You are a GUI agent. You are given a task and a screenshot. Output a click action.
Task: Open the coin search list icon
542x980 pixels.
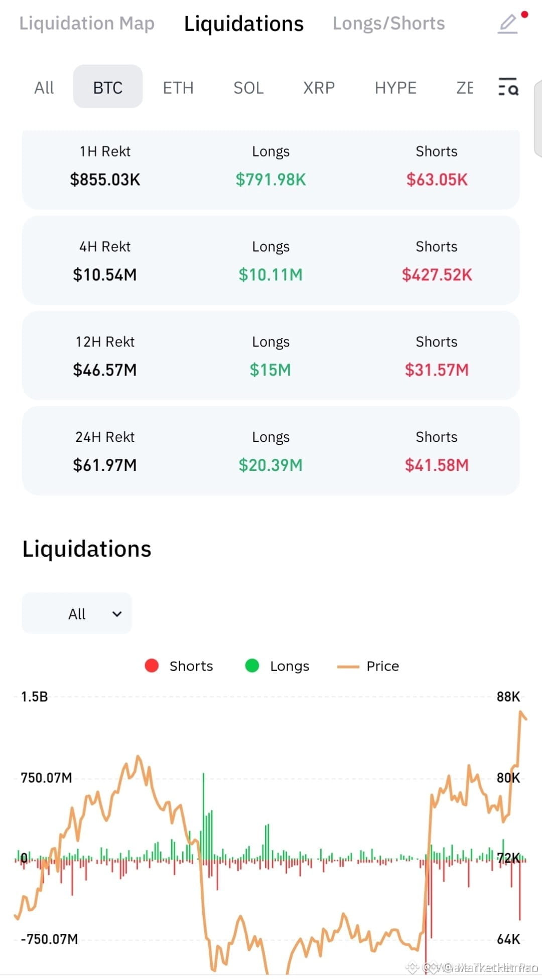pyautogui.click(x=508, y=87)
